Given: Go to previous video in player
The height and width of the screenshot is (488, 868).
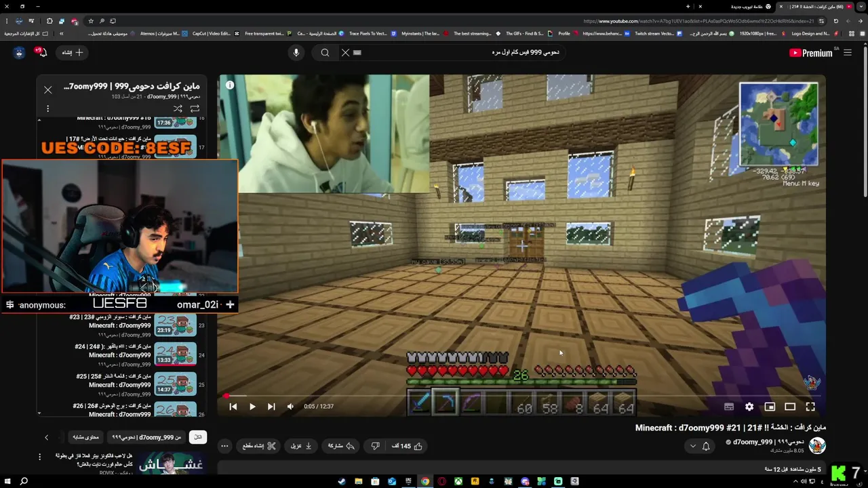Looking at the screenshot, I should tap(233, 407).
